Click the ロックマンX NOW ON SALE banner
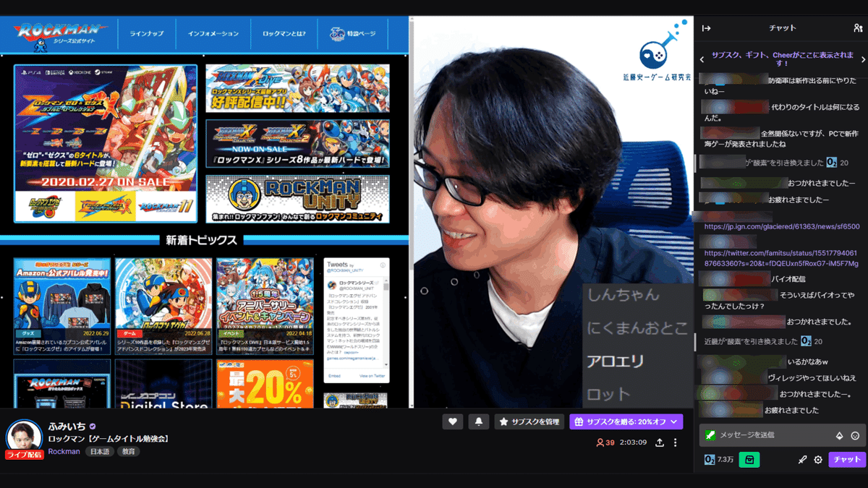The image size is (868, 488). click(297, 143)
